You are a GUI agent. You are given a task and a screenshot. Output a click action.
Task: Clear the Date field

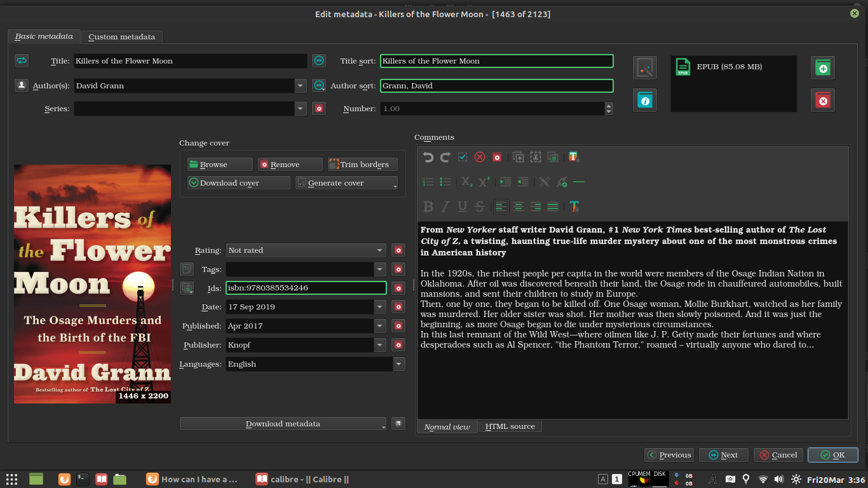[398, 307]
